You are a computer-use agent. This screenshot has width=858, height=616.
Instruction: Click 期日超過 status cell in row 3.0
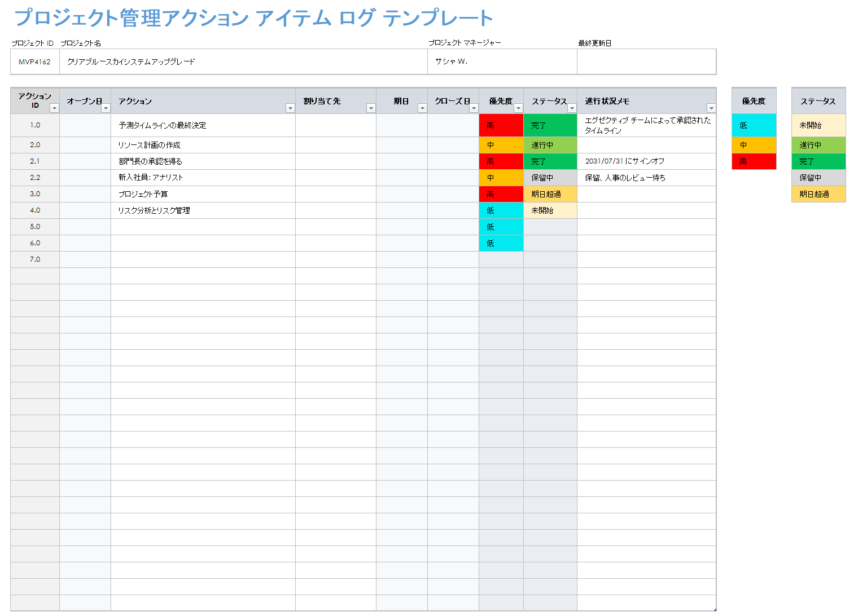[550, 194]
